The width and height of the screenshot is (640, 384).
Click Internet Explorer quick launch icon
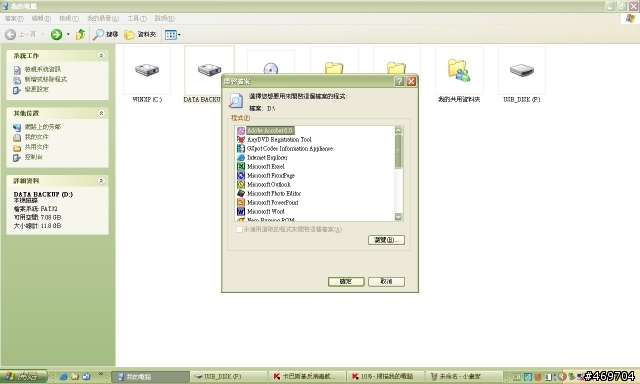click(x=63, y=377)
